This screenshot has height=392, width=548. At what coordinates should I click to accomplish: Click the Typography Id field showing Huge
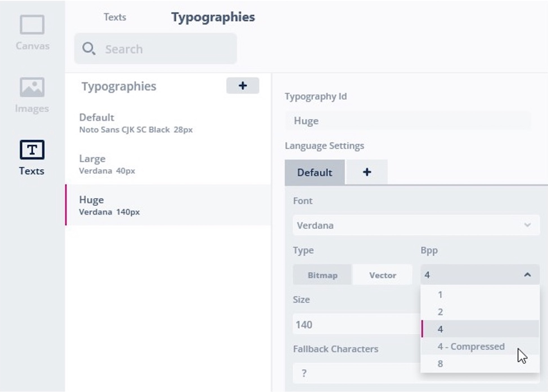(408, 121)
